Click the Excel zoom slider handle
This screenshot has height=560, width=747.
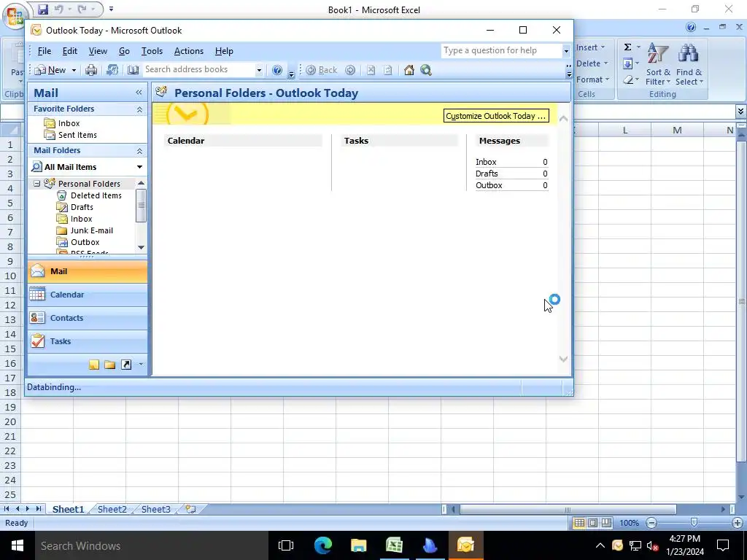694,523
